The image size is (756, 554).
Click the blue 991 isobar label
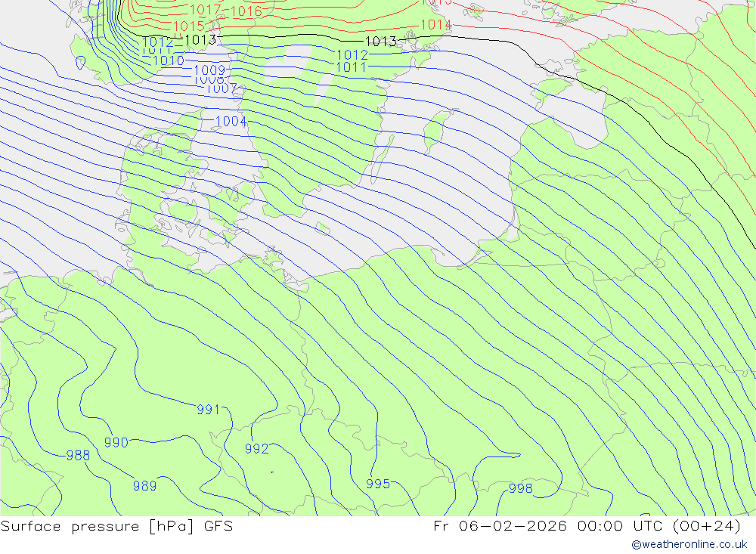pyautogui.click(x=208, y=410)
